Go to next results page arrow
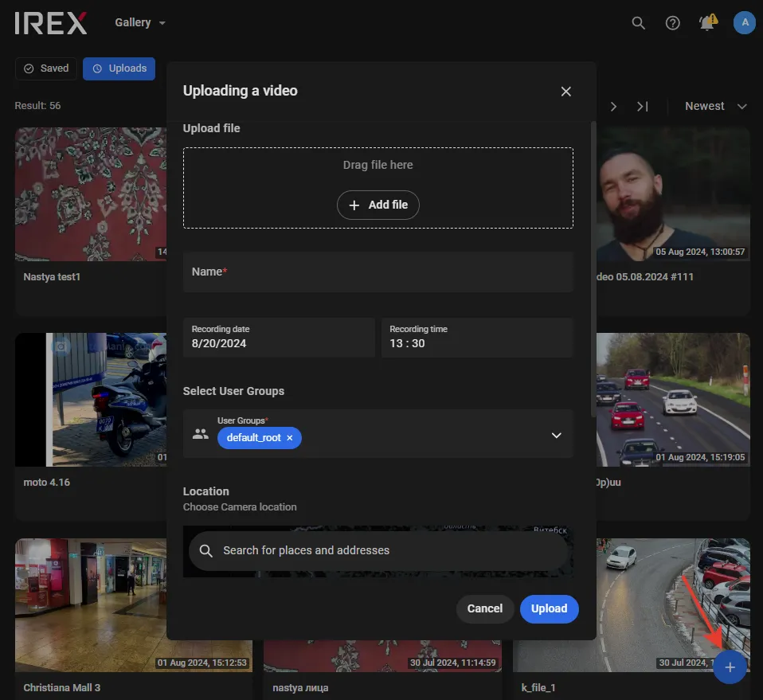Screen dimensions: 763x700 click(x=613, y=107)
